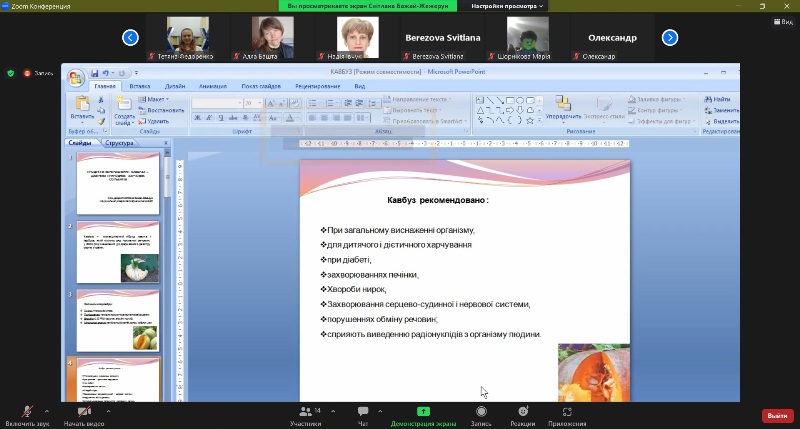The height and width of the screenshot is (429, 800).
Task: Click the red Leave (Выйти) button
Action: click(x=775, y=415)
